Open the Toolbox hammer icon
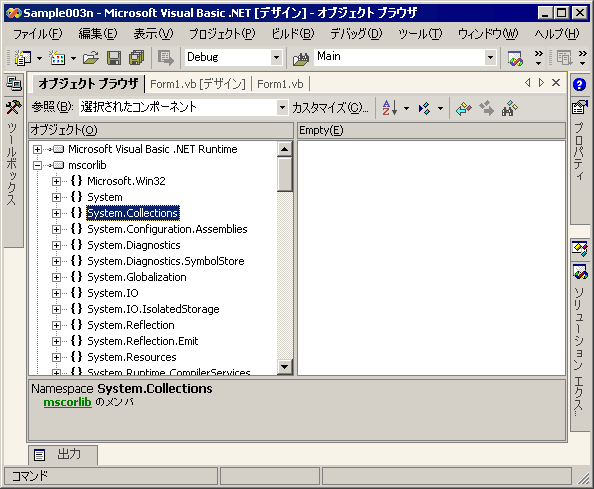Viewport: 594px width, 489px height. (x=14, y=107)
